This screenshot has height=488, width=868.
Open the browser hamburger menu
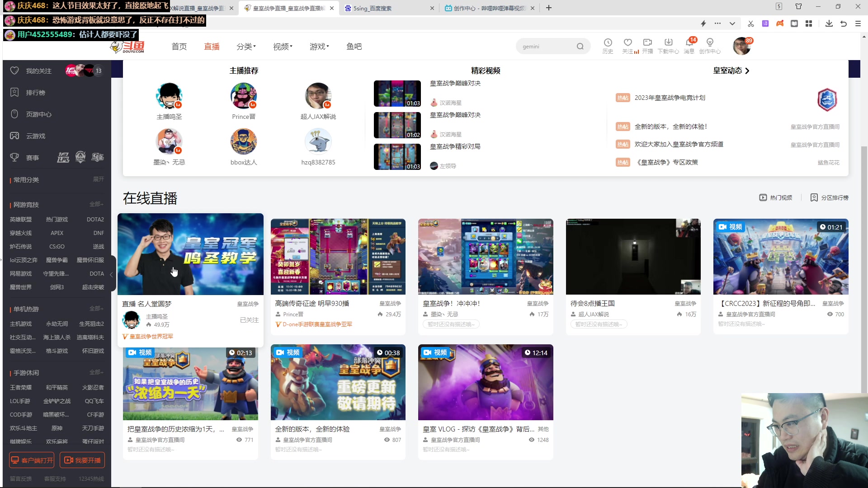[x=858, y=23]
